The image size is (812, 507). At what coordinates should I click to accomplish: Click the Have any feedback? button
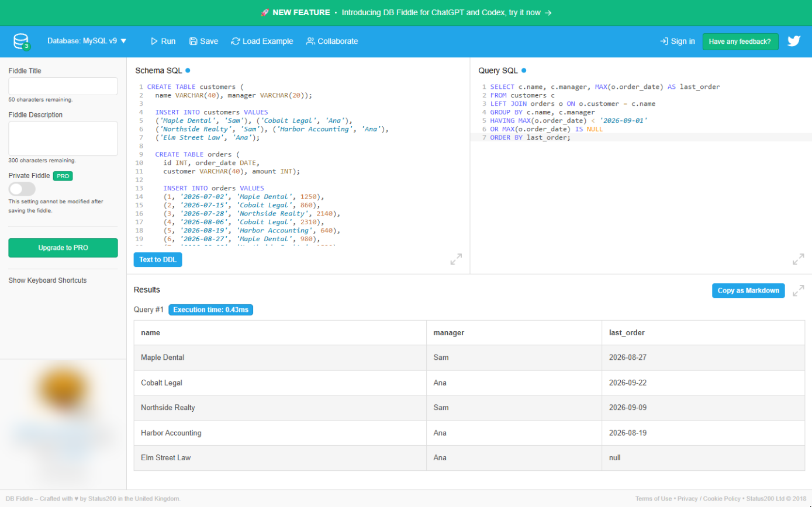740,41
